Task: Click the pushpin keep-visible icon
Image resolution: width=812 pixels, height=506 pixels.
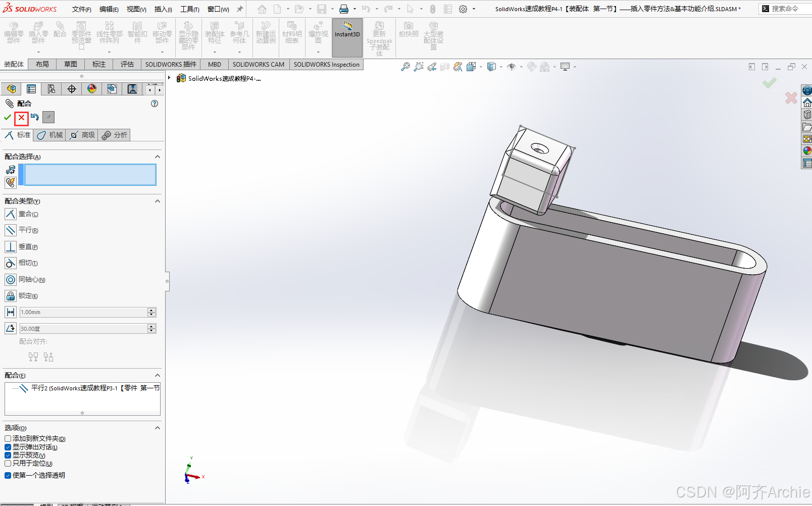Action: (48, 117)
